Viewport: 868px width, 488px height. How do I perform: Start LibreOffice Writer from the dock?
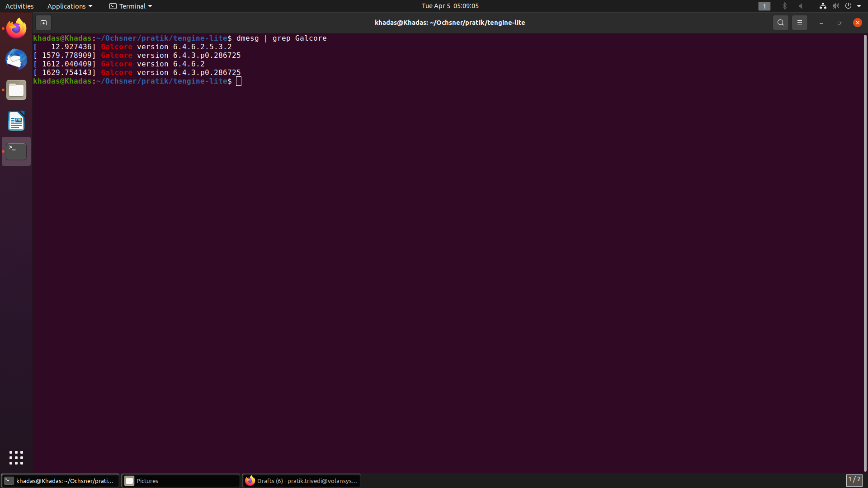16,121
